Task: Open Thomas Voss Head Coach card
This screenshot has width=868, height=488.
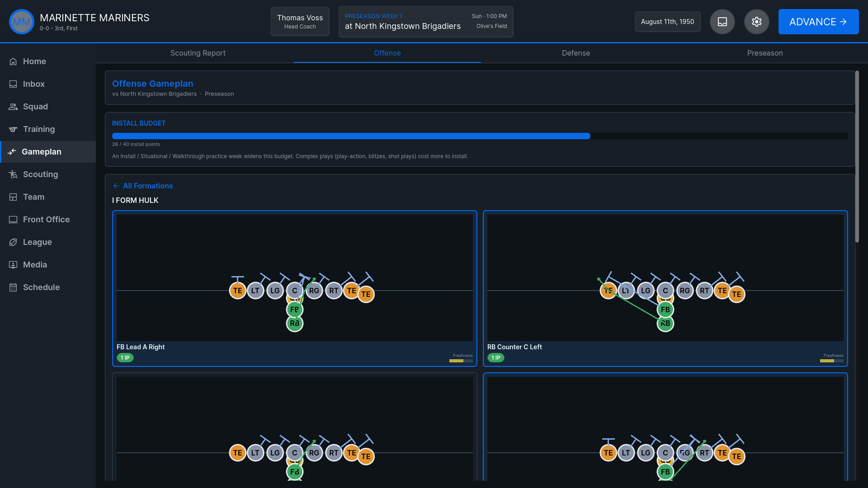Action: (300, 22)
